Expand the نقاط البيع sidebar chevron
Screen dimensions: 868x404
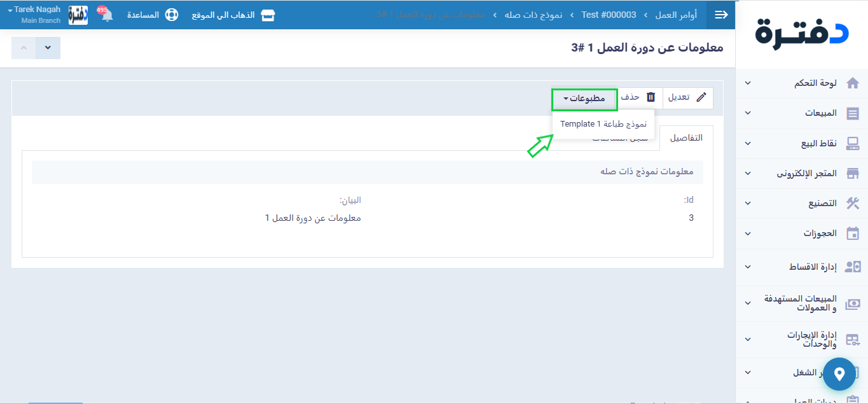point(748,144)
